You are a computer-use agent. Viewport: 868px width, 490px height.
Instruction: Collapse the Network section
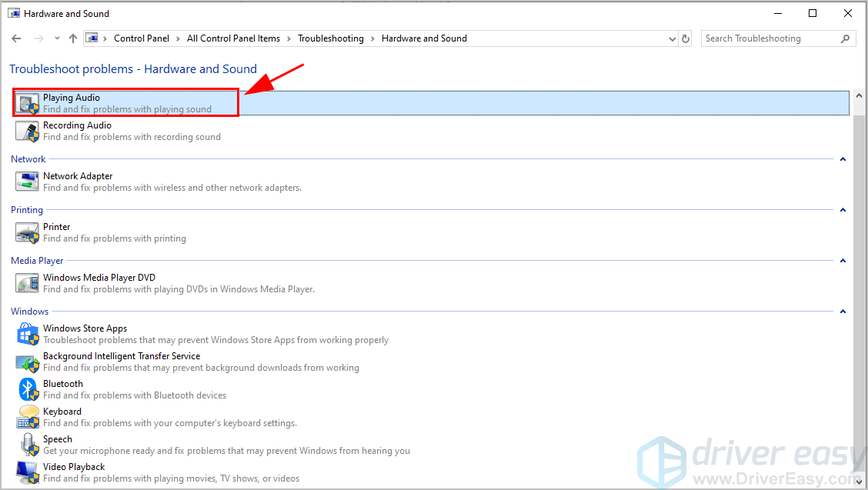click(x=843, y=158)
